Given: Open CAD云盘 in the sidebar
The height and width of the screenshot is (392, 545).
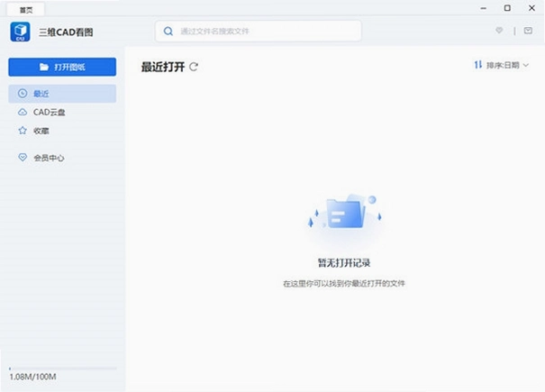Looking at the screenshot, I should pyautogui.click(x=62, y=112).
